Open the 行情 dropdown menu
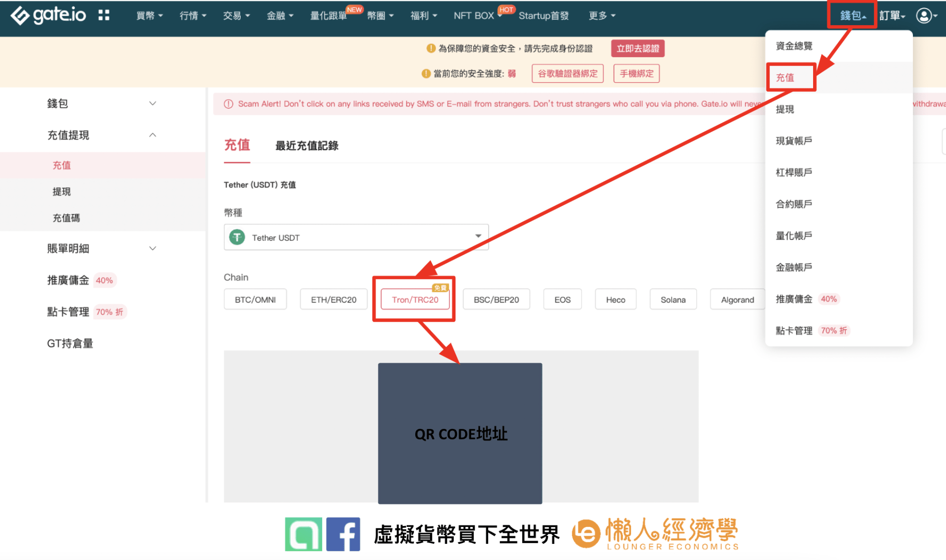Viewport: 946px width, 560px height. pyautogui.click(x=193, y=16)
